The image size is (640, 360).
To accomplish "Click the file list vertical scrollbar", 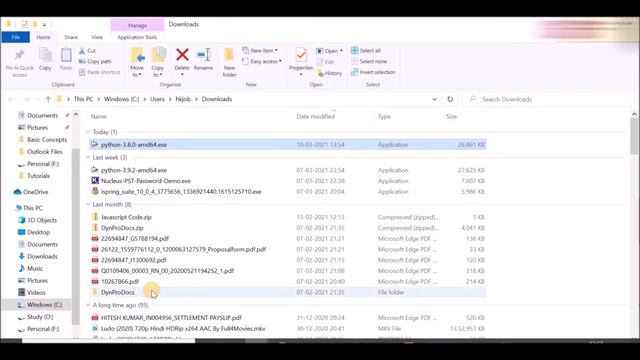I will point(634,136).
